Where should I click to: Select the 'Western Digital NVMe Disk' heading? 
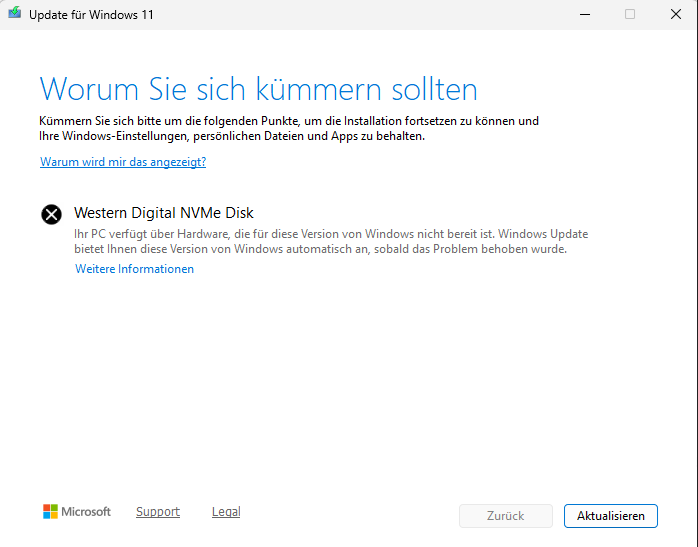pyautogui.click(x=164, y=213)
